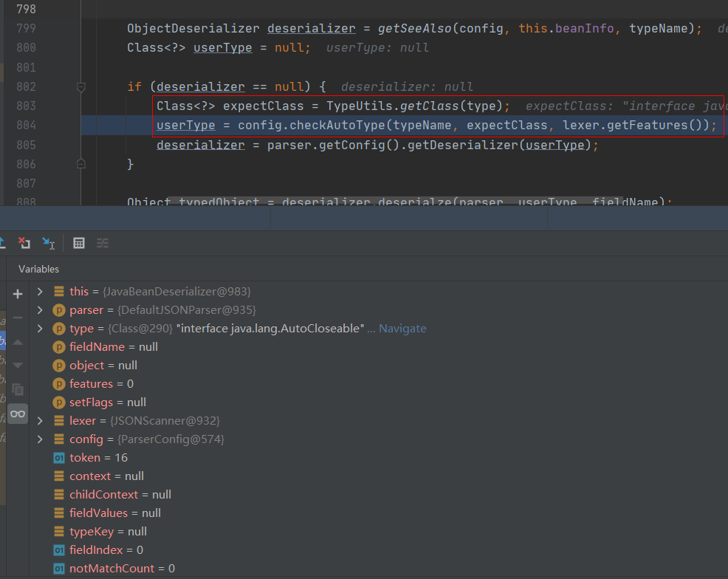Expand the 'this' JavaBeanDeserializer variable

click(40, 292)
